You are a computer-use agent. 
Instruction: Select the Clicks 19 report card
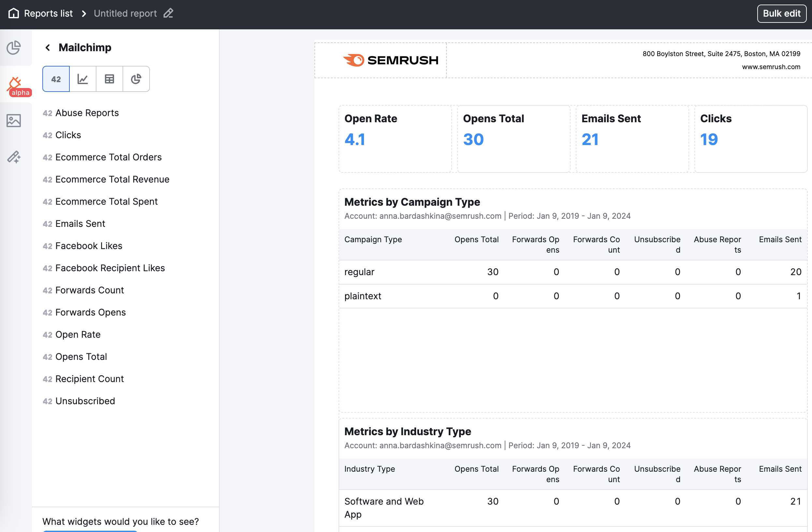click(x=751, y=139)
